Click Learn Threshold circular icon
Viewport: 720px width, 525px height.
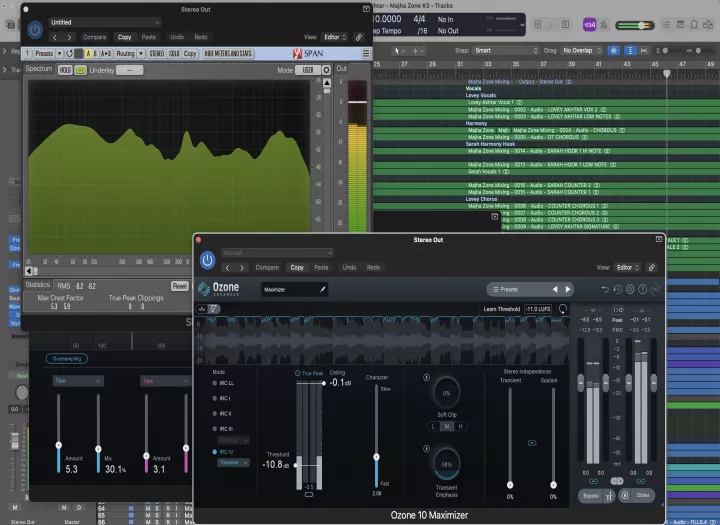click(562, 309)
